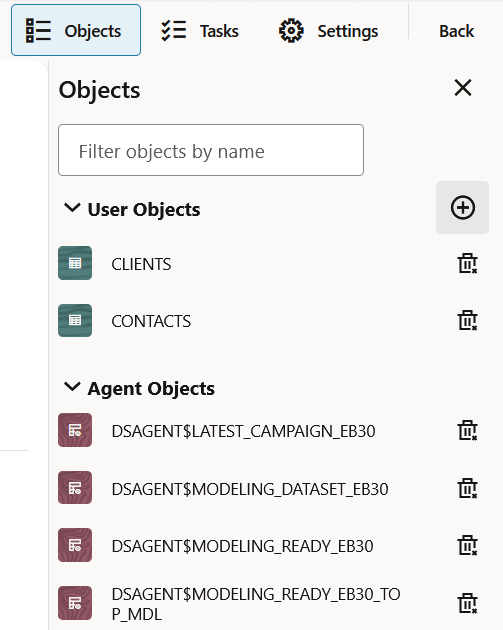Remove DSAGENT$LATEST_CAMPAIGN_EB30 using its trash icon
Screen dimensions: 503x630
click(x=467, y=430)
